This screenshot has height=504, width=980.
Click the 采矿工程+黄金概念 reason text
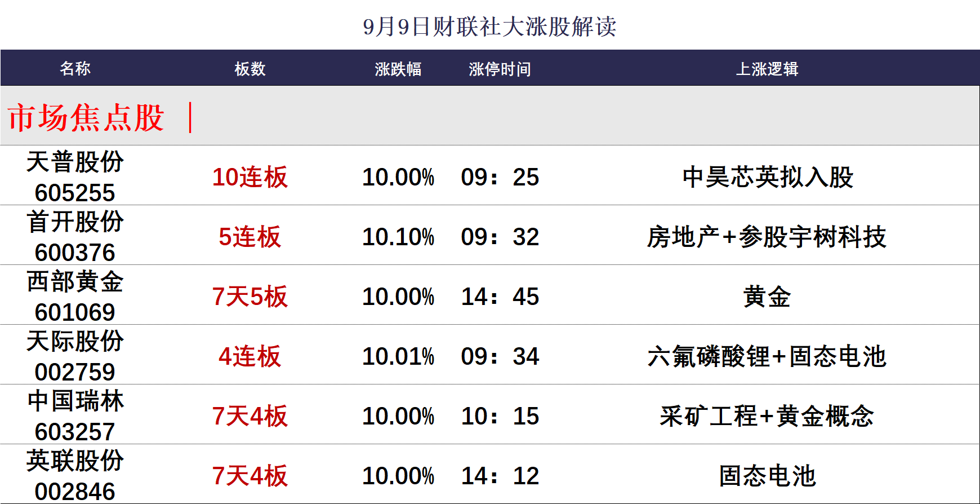click(x=767, y=416)
